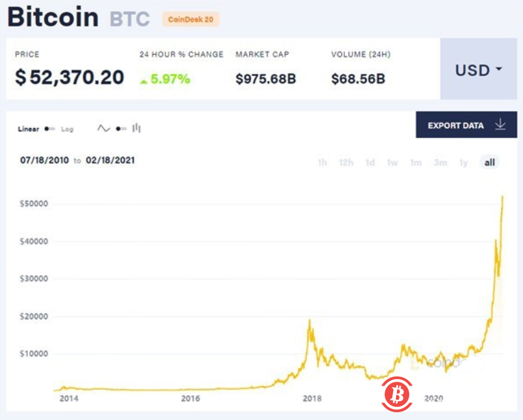The width and height of the screenshot is (523, 420).
Task: Open the USD currency dropdown
Action: click(x=479, y=70)
